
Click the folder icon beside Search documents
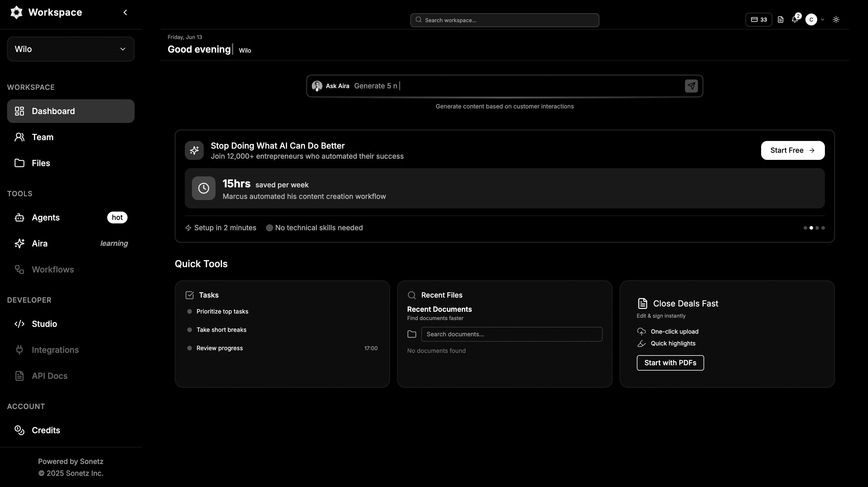412,334
